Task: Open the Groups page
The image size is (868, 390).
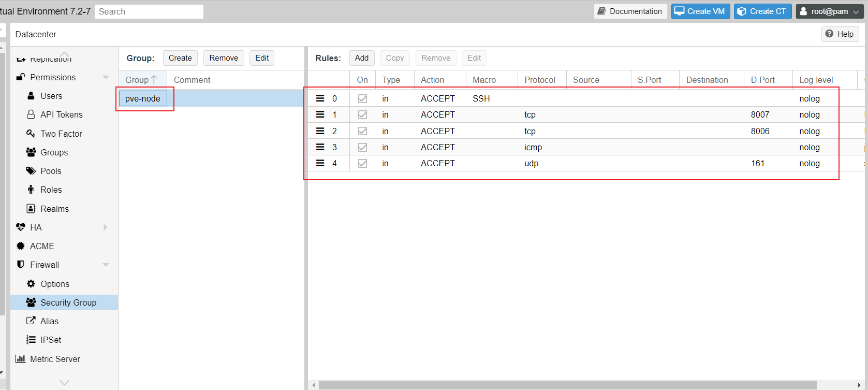Action: click(54, 152)
